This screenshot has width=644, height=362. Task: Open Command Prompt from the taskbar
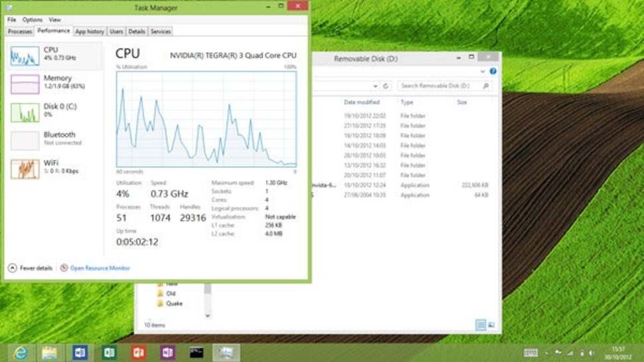point(197,353)
